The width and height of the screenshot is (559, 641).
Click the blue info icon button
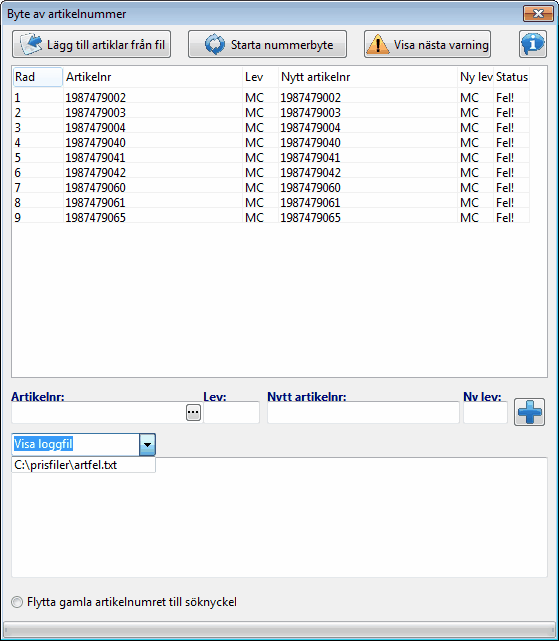pyautogui.click(x=533, y=44)
